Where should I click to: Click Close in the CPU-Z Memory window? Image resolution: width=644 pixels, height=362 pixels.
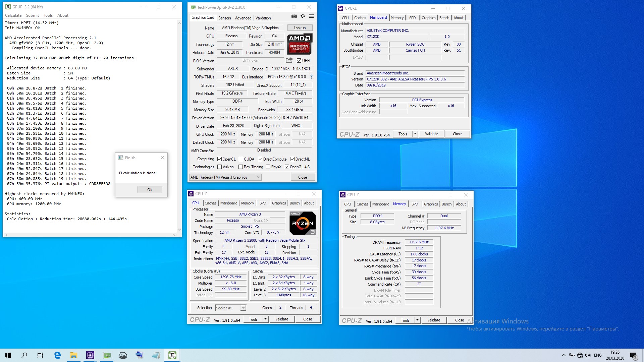tap(459, 320)
